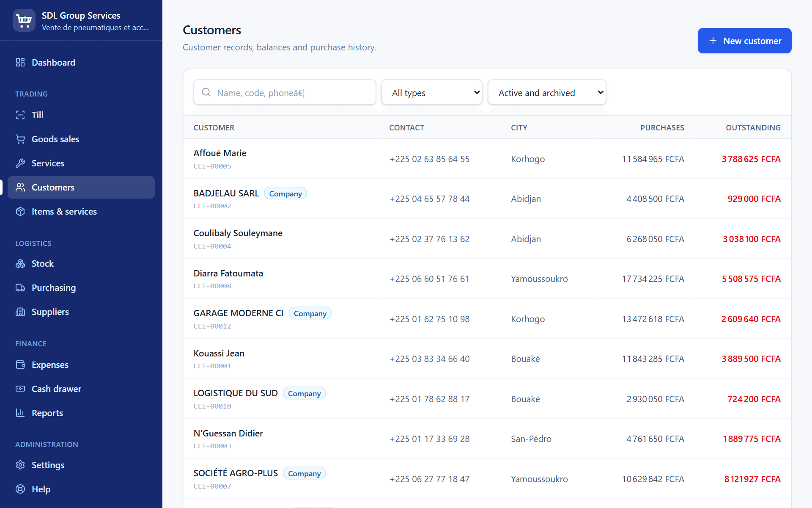Click the Help lifebuoy icon
Viewport: 812px width, 508px height.
(x=20, y=489)
